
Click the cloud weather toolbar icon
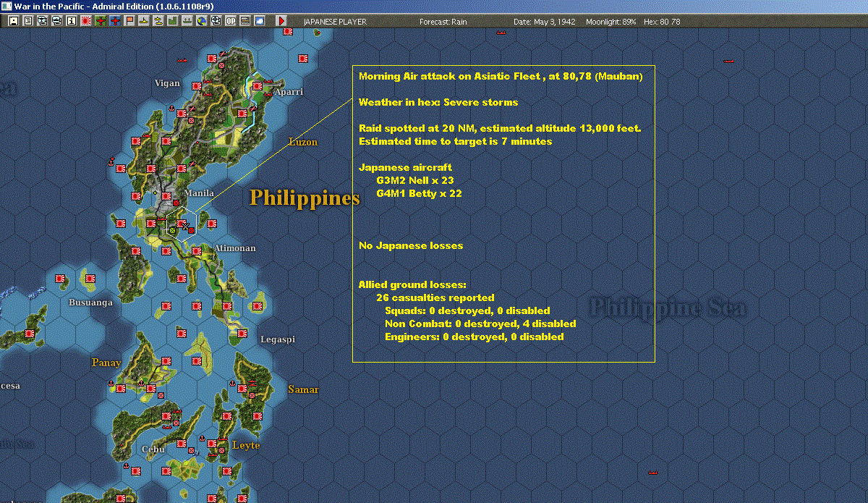point(260,21)
